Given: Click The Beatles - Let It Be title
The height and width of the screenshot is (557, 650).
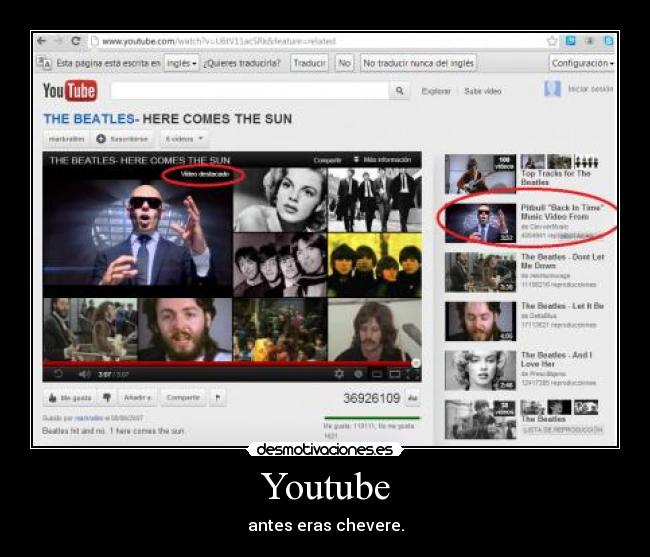Looking at the screenshot, I should coord(562,306).
